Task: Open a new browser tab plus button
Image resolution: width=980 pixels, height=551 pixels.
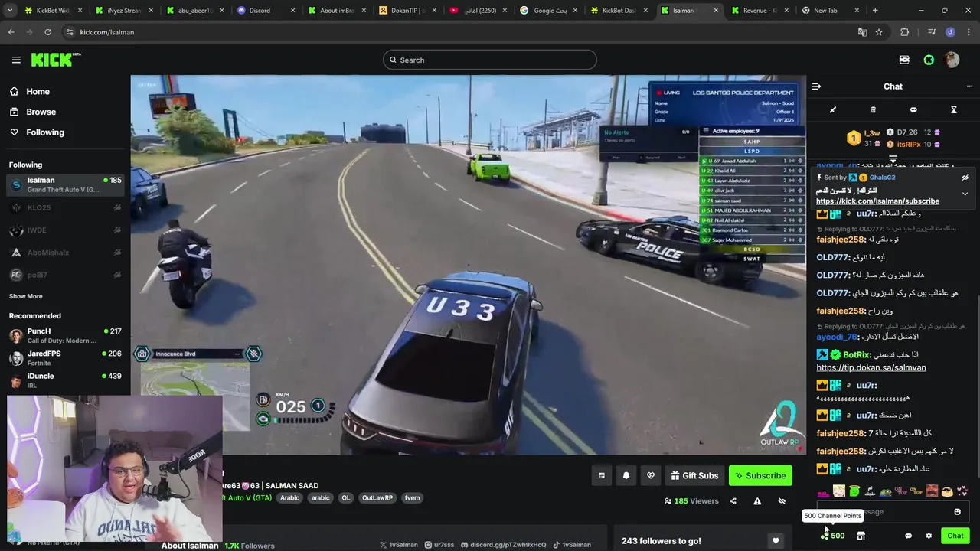Action: (x=875, y=11)
